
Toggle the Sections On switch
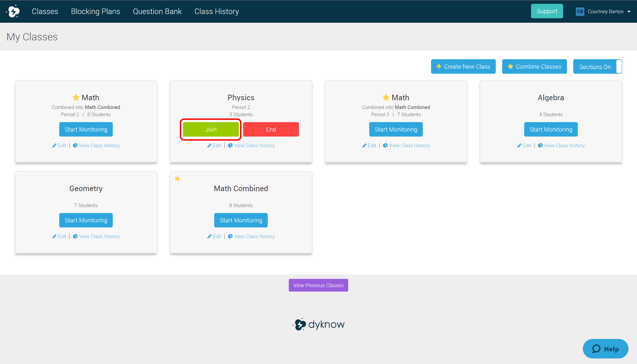[x=597, y=66]
